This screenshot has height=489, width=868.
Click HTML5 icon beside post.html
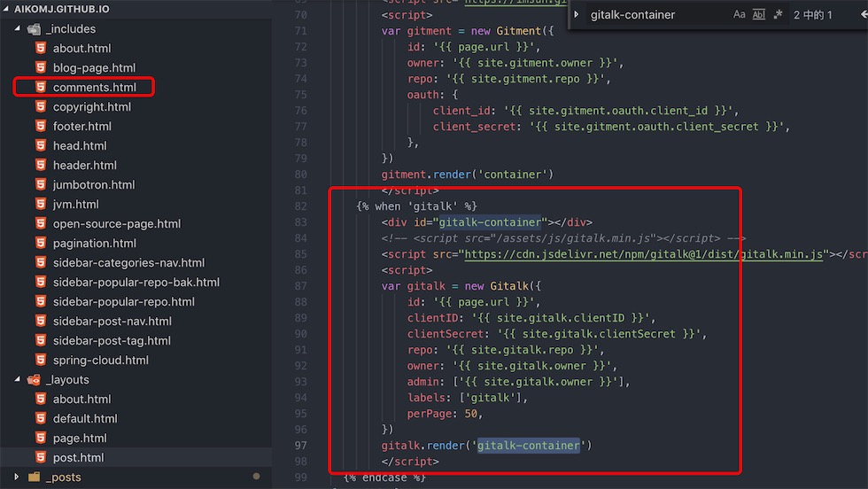[x=41, y=457]
